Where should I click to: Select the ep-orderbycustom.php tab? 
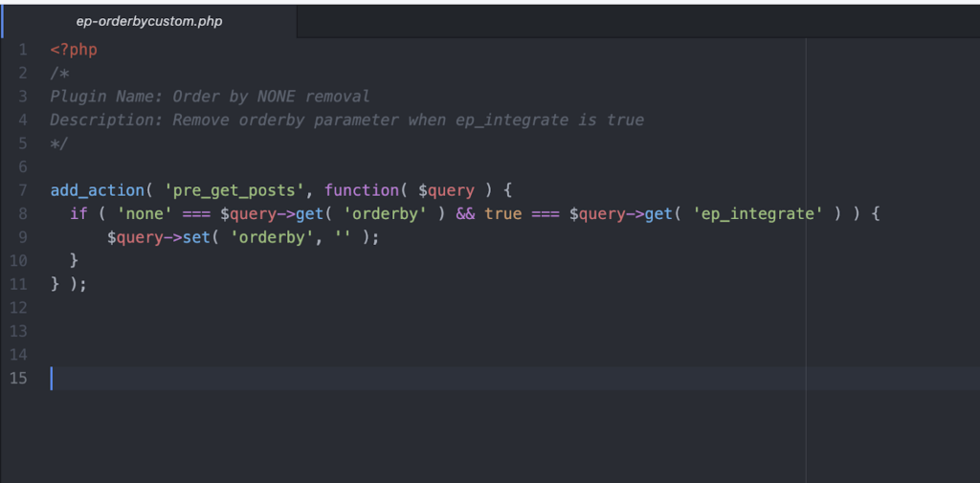148,21
